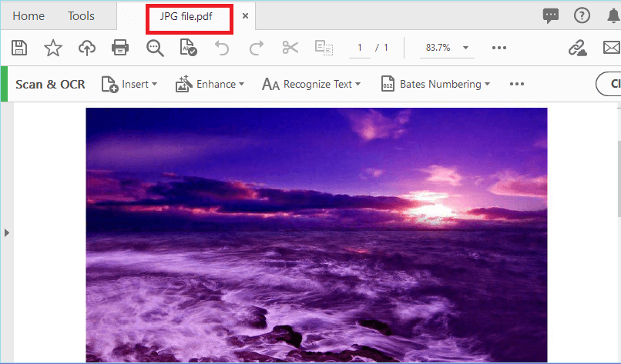
Task: Expand the Bates Numbering dropdown
Action: point(435,85)
